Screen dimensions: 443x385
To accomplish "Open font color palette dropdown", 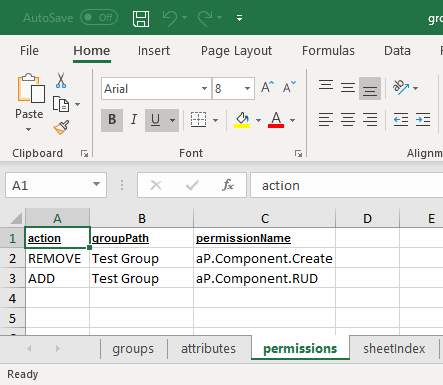I will coord(292,120).
